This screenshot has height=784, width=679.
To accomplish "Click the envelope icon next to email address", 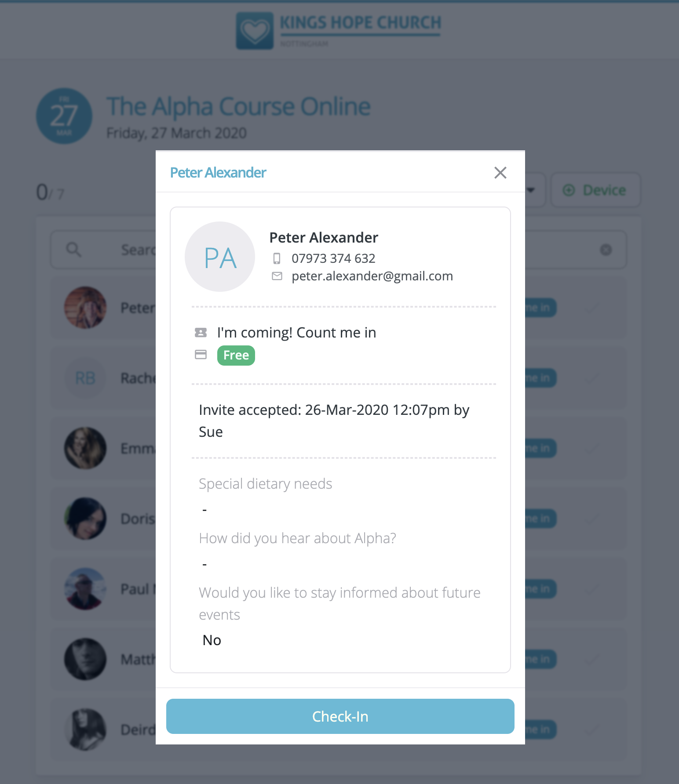I will [x=277, y=276].
